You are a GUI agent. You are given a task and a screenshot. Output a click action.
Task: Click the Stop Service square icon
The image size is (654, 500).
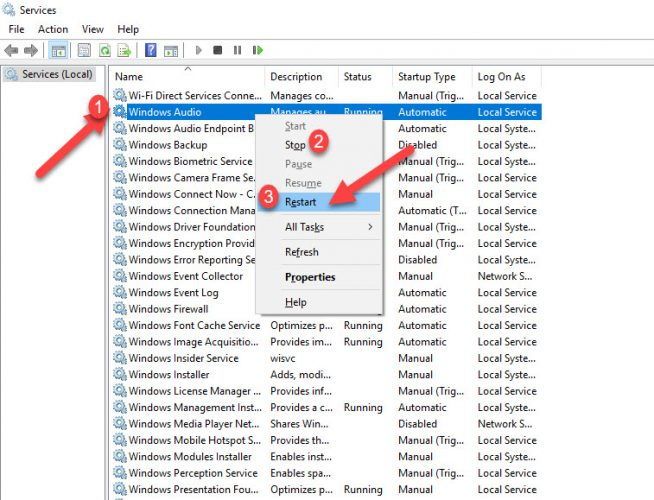[217, 50]
